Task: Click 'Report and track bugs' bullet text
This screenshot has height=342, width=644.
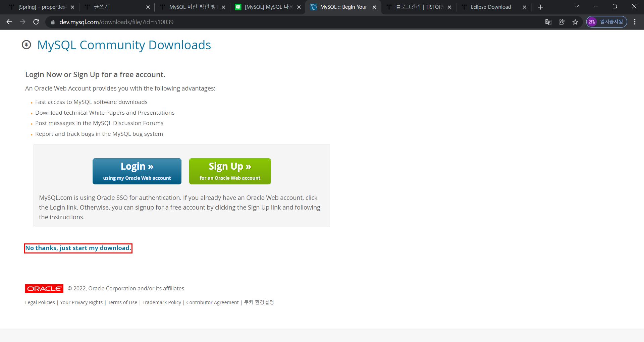Action: coord(99,134)
